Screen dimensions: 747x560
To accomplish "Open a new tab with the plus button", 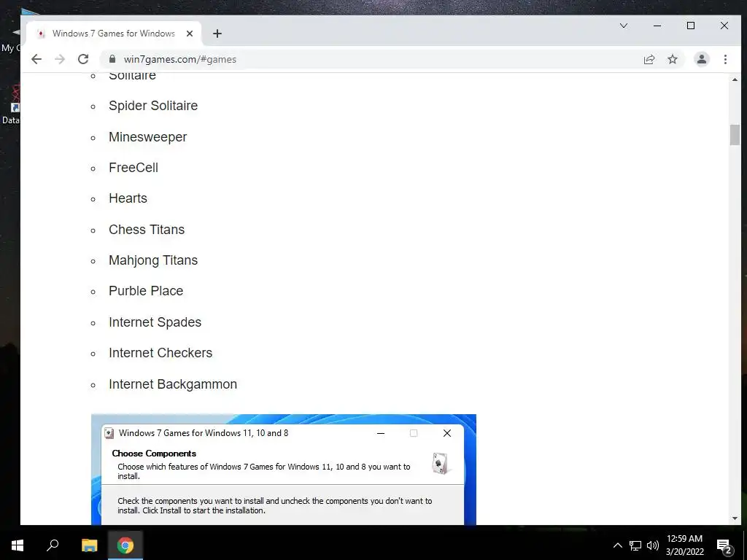I will [x=217, y=34].
